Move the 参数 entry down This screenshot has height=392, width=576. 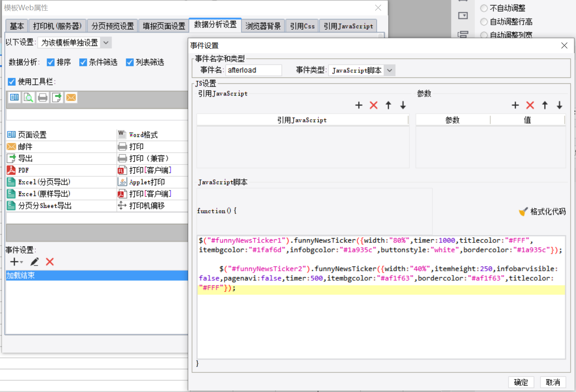(x=559, y=105)
